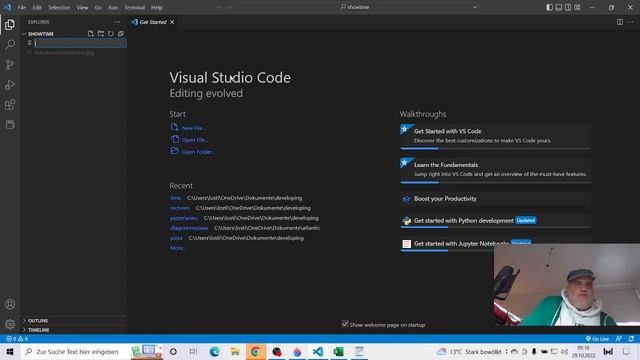Open notifications bell in status bar

click(x=631, y=339)
